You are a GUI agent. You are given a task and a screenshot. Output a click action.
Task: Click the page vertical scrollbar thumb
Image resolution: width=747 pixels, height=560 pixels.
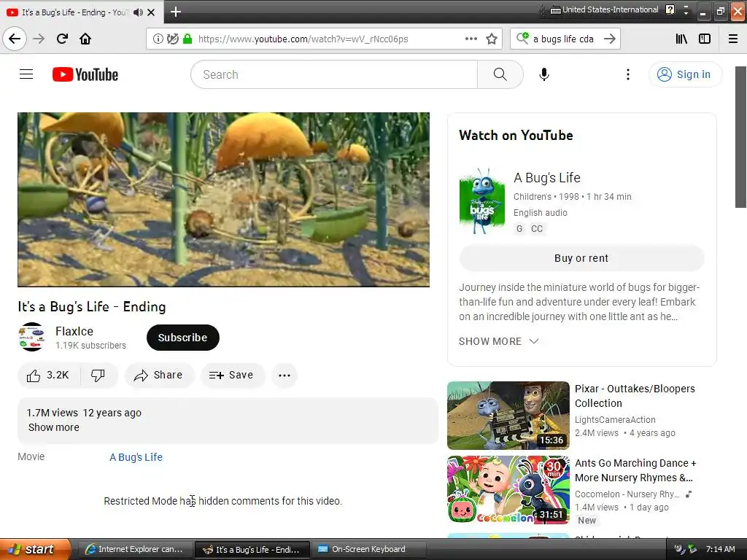[740, 136]
